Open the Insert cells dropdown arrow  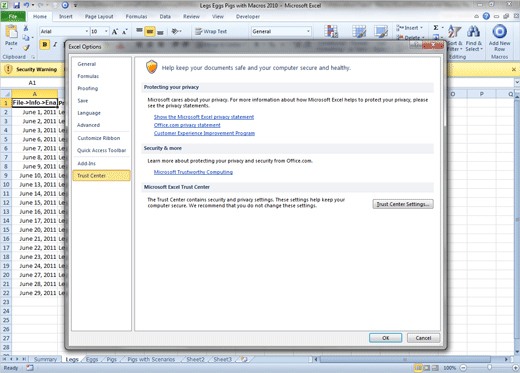[x=422, y=28]
